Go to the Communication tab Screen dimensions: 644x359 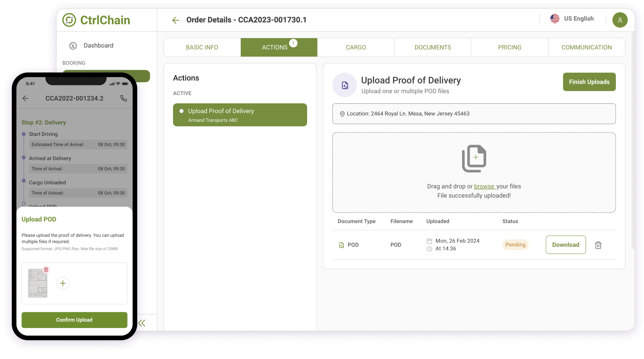[x=586, y=47]
